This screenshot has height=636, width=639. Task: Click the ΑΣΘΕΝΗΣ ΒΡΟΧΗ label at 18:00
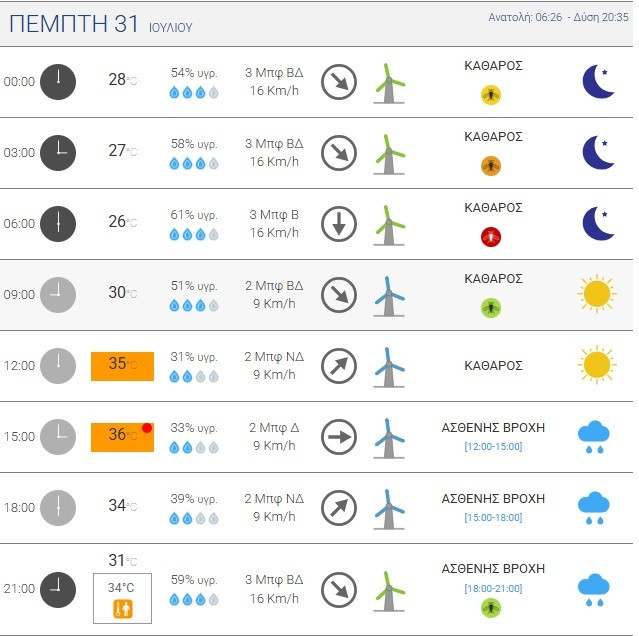[493, 498]
